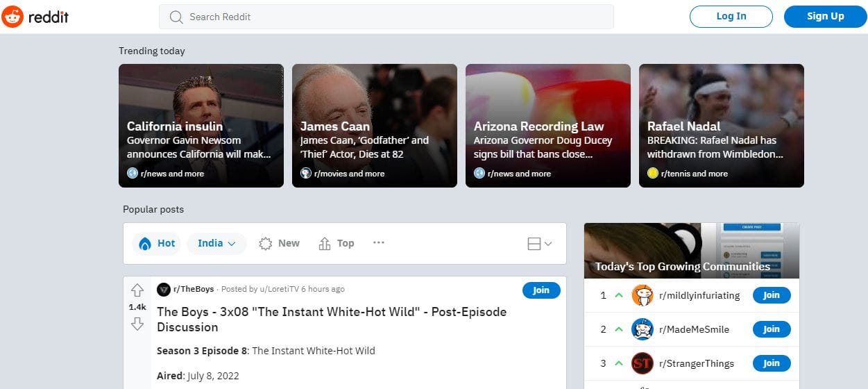Click 'r/tennis and more' label

click(695, 174)
